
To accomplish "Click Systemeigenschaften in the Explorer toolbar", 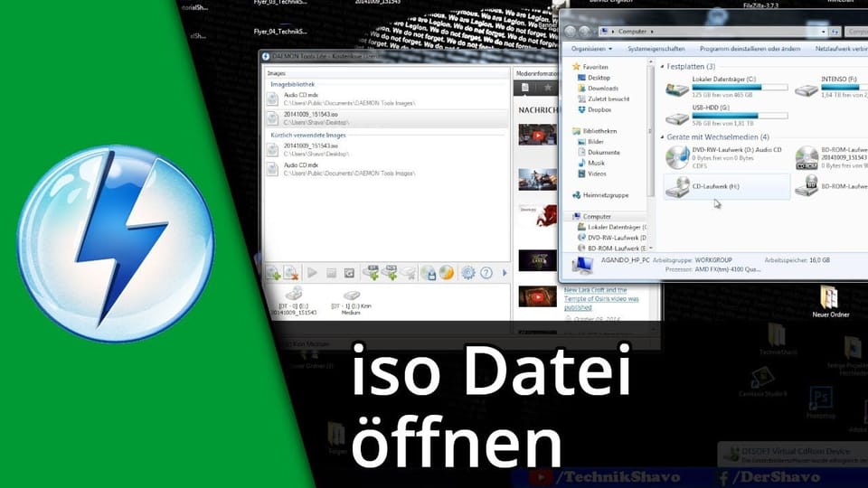I will (656, 49).
